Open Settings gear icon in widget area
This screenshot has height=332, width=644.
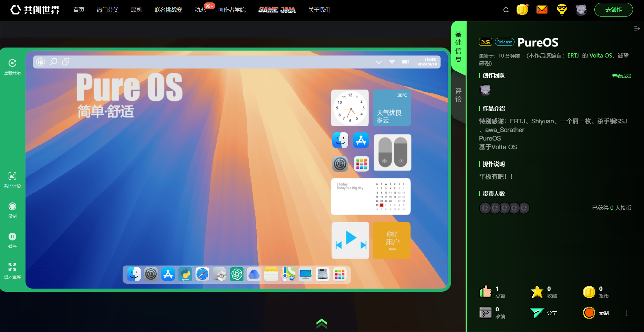[x=340, y=164]
